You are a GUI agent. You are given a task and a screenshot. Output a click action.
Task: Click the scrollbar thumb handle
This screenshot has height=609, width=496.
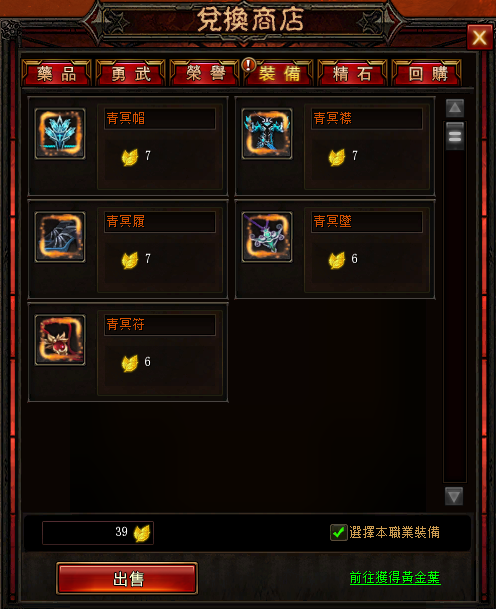click(x=455, y=136)
